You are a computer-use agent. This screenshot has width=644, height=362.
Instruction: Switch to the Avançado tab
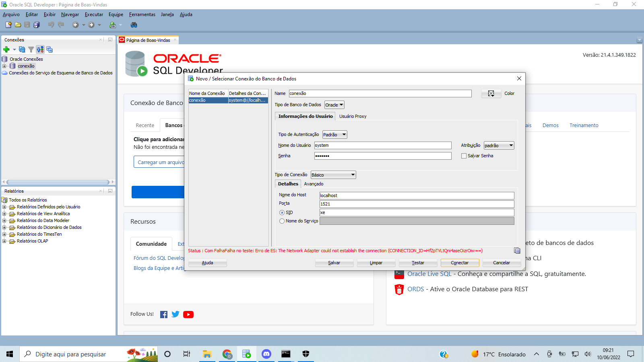[x=314, y=184]
